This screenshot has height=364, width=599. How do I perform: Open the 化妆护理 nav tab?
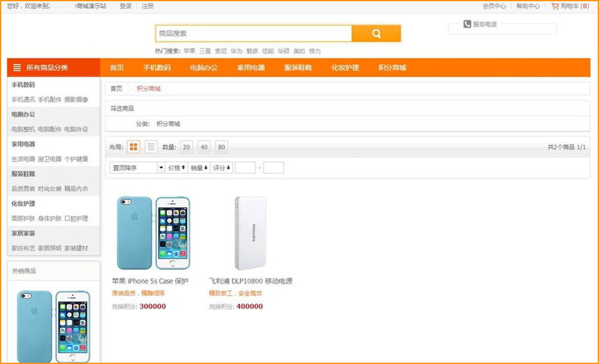(345, 68)
